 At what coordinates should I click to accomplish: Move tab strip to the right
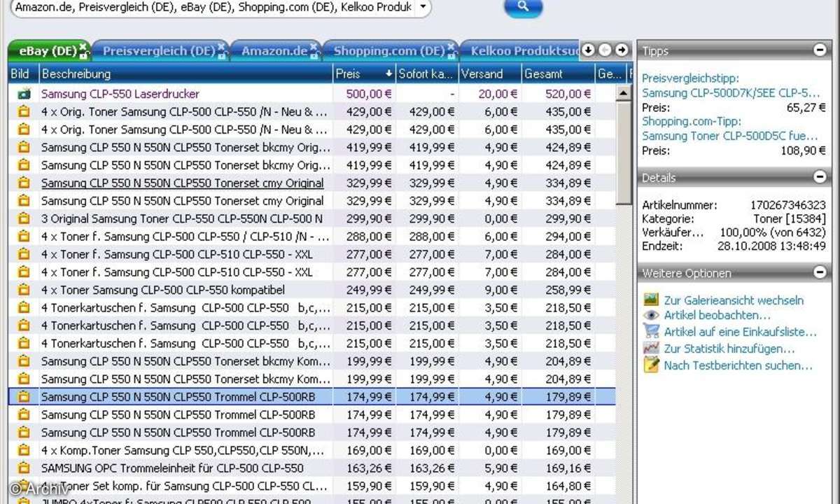coord(621,50)
